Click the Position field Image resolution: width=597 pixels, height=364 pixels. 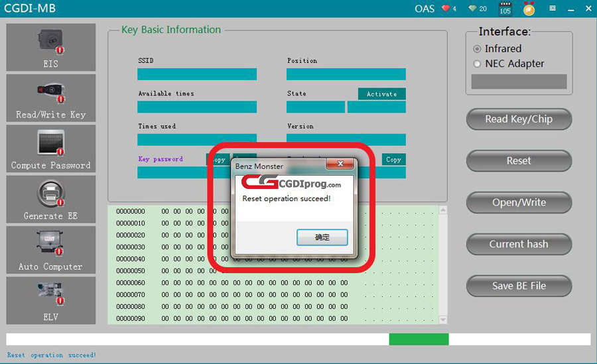(346, 74)
